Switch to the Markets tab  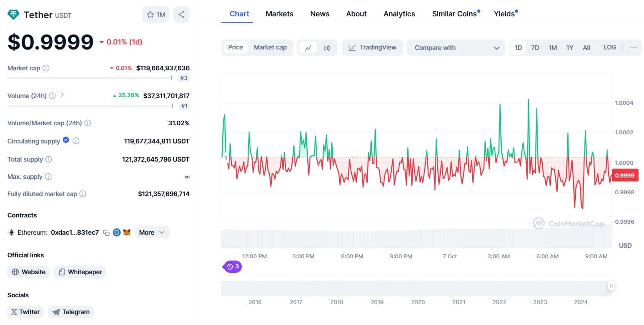pos(280,14)
